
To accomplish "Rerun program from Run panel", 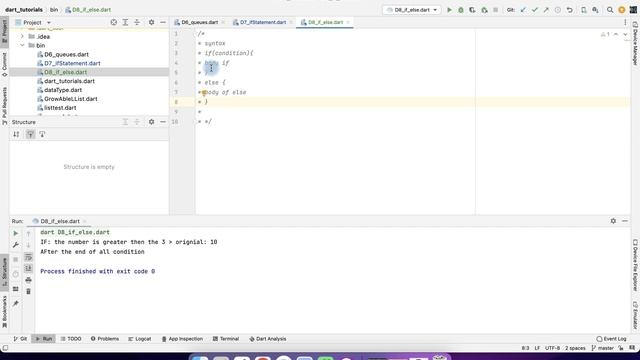I will (x=16, y=233).
